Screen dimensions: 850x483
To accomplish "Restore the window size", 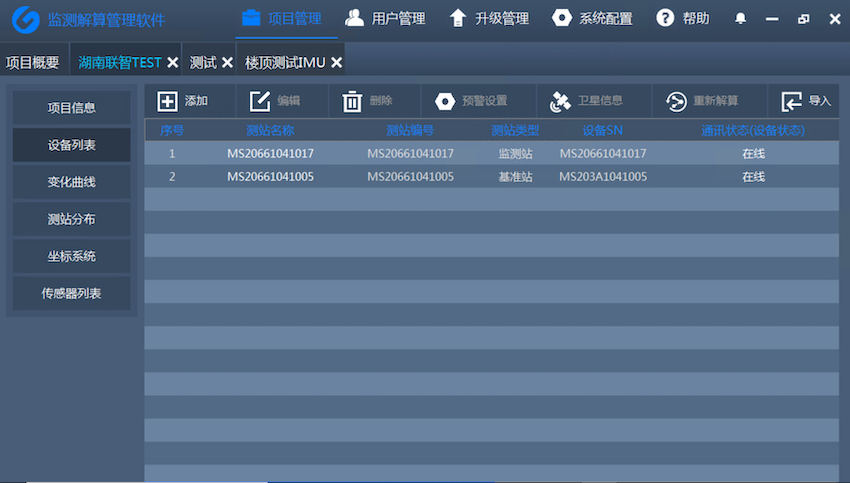I will pos(804,19).
